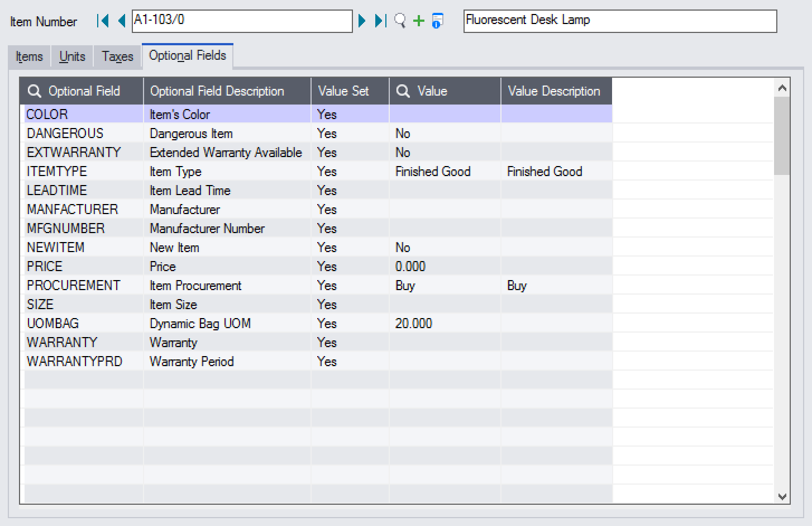The width and height of the screenshot is (812, 526).
Task: Select the ITEMTYPE optional field cell
Action: [x=84, y=171]
